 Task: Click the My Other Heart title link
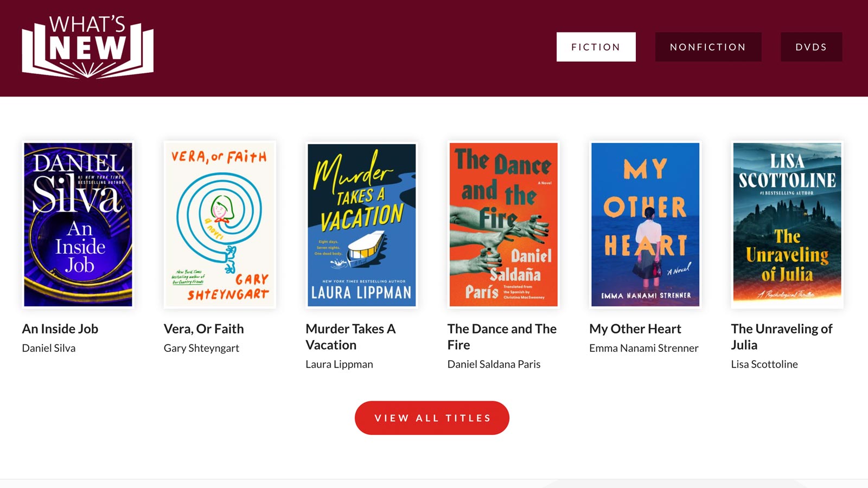pos(635,329)
